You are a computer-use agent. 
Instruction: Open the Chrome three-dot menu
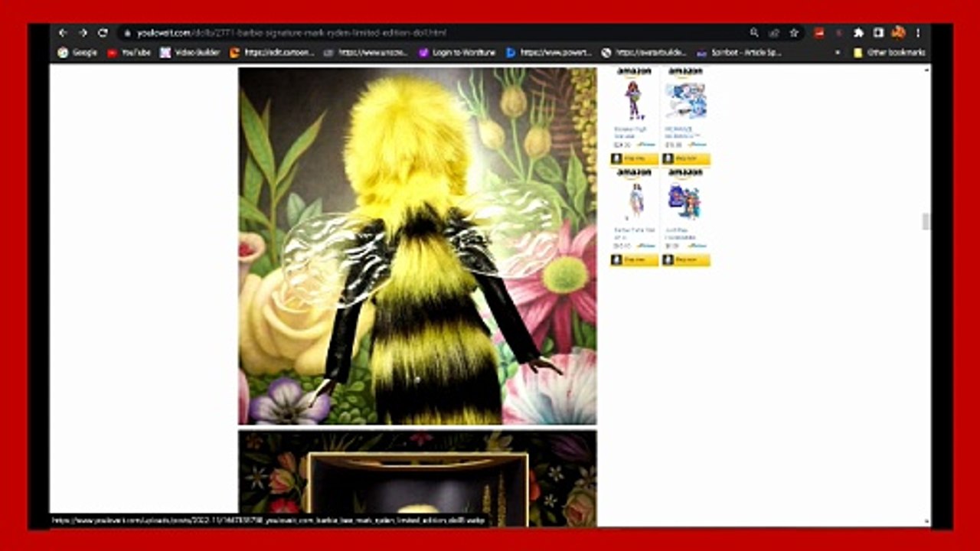pyautogui.click(x=918, y=33)
